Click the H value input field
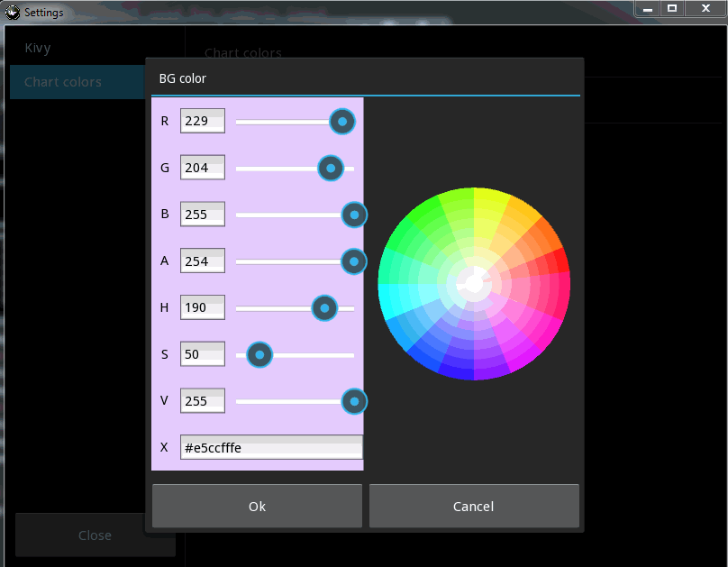The width and height of the screenshot is (728, 567). [x=203, y=307]
